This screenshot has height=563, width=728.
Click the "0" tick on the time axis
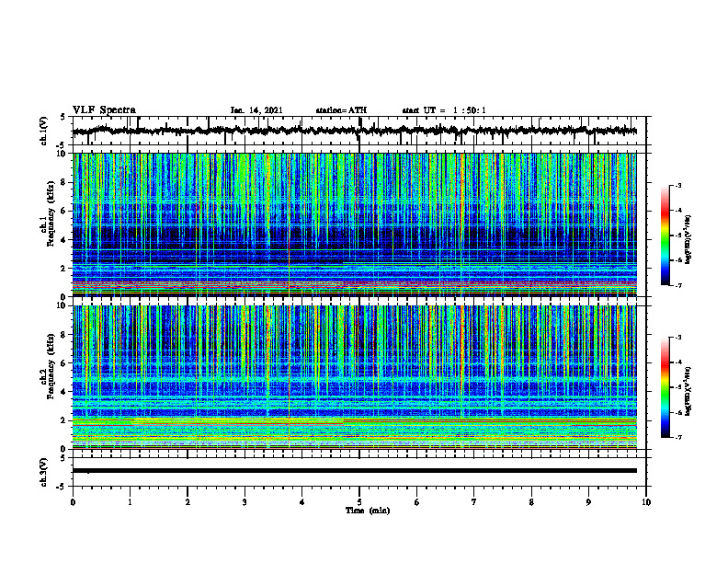click(73, 502)
